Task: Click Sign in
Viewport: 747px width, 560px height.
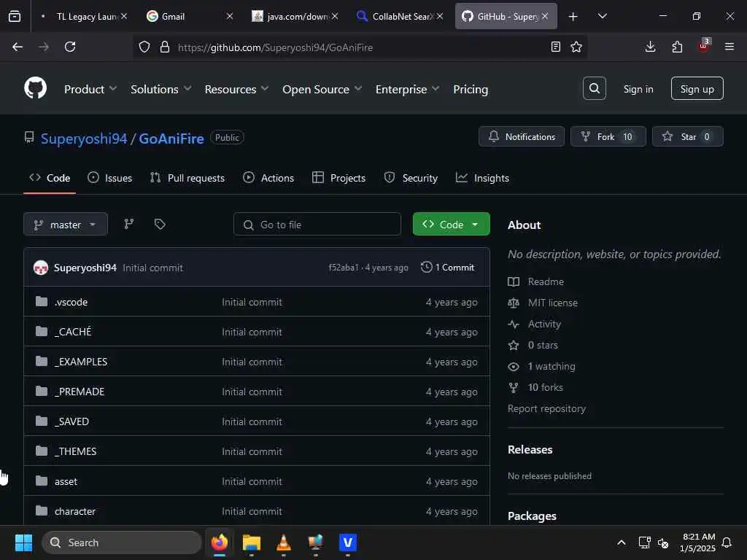Action: click(x=638, y=89)
